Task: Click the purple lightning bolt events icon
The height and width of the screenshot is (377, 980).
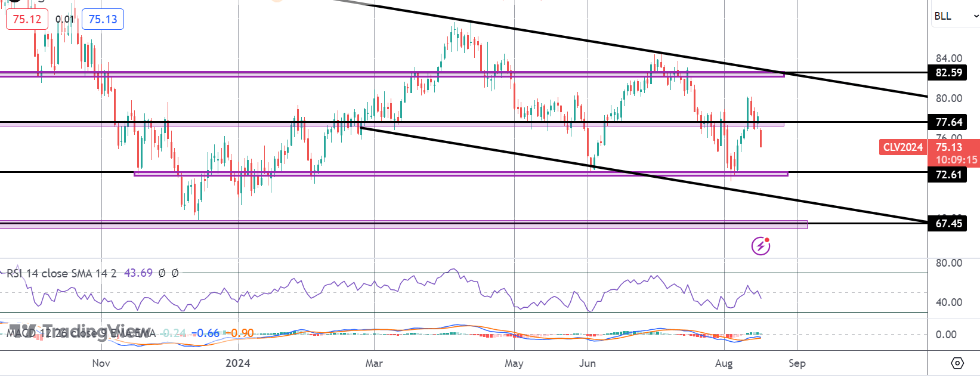Action: pyautogui.click(x=760, y=245)
